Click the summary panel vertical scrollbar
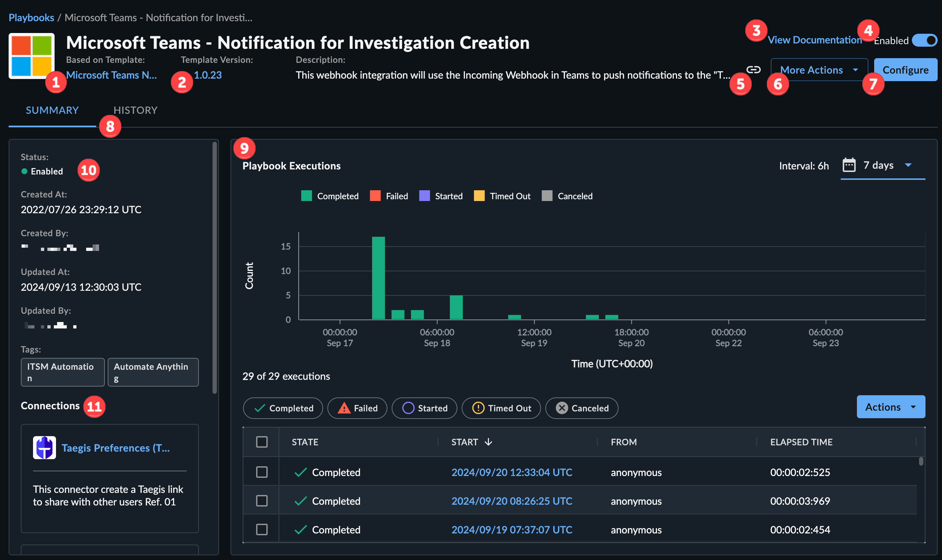The width and height of the screenshot is (942, 560). tap(215, 267)
